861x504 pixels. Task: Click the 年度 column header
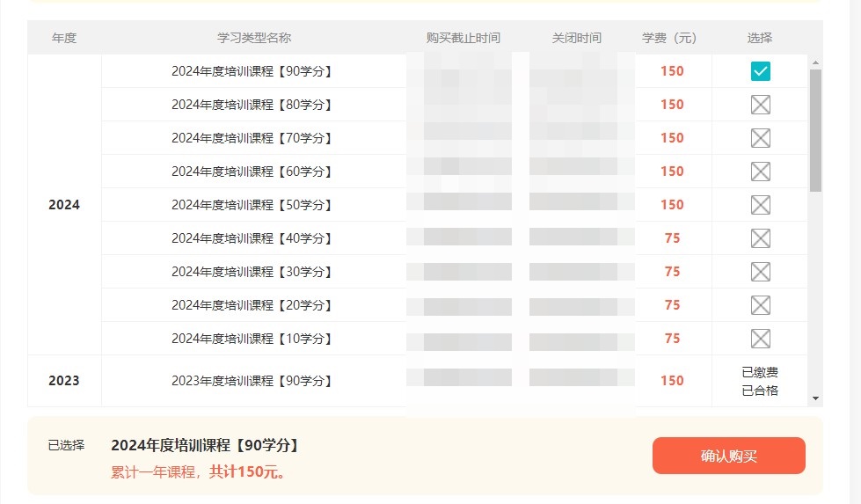click(64, 38)
